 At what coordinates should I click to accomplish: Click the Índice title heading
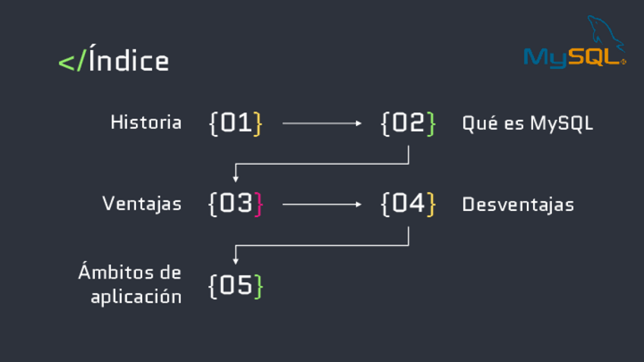point(129,61)
